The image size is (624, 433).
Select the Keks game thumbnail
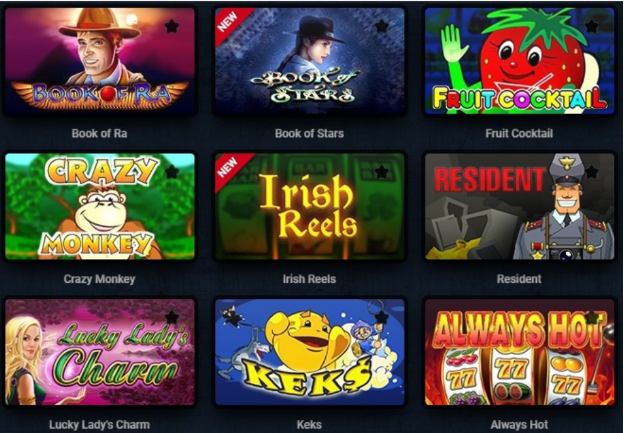(310, 352)
